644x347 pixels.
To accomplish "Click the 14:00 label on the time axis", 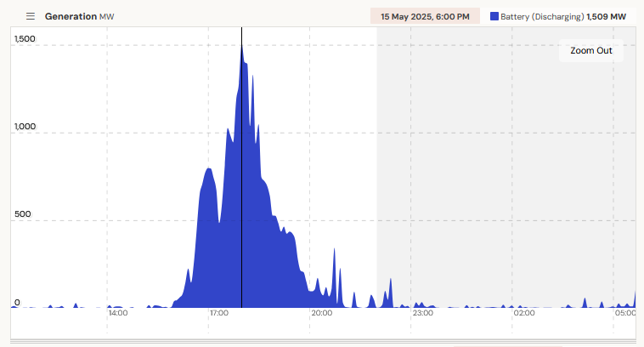I will pyautogui.click(x=118, y=313).
